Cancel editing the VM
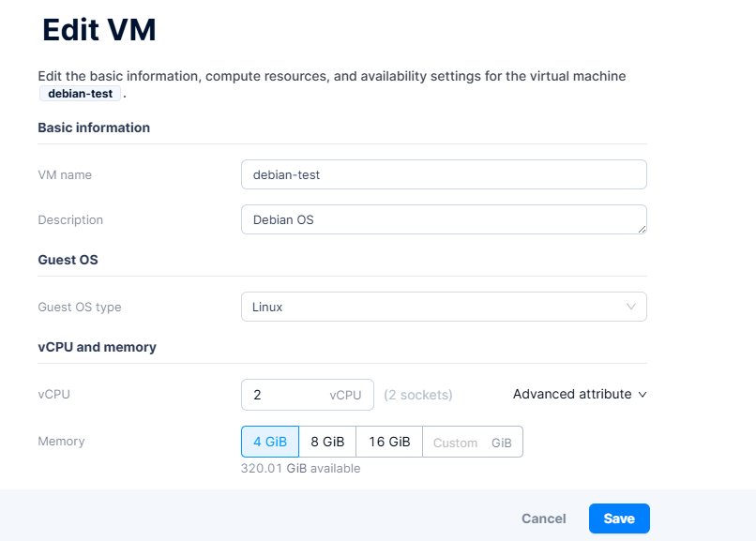This screenshot has height=541, width=756. 544,518
